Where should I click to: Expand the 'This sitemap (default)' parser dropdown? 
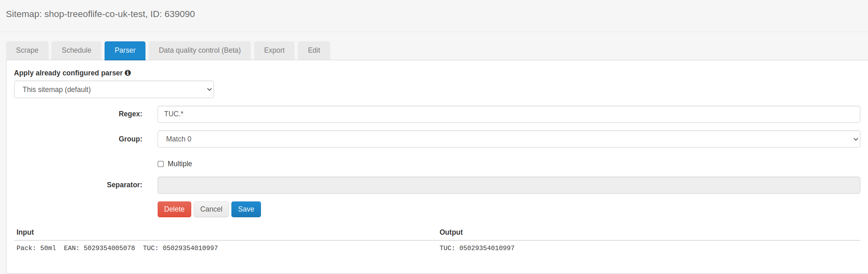tap(114, 90)
